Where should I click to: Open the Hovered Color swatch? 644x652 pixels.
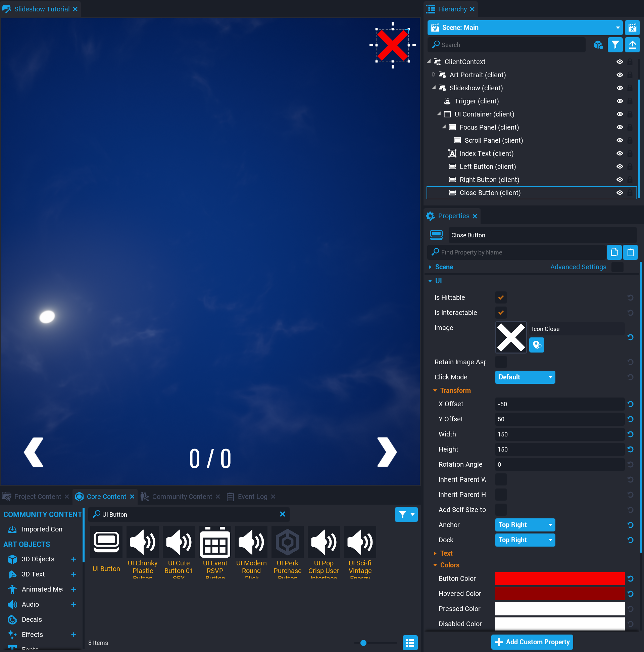coord(559,594)
